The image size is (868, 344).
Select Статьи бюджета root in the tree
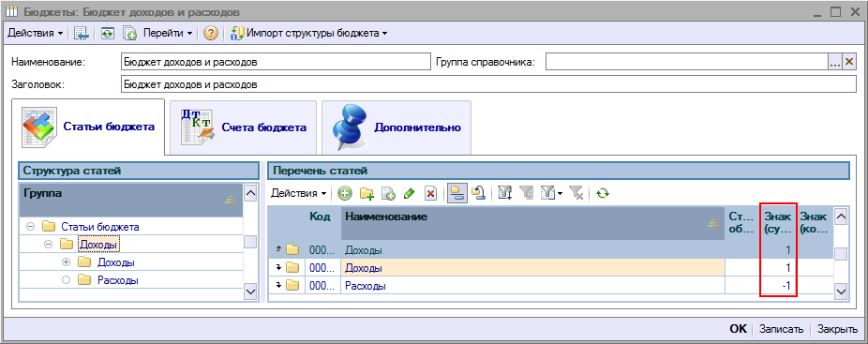(x=100, y=227)
